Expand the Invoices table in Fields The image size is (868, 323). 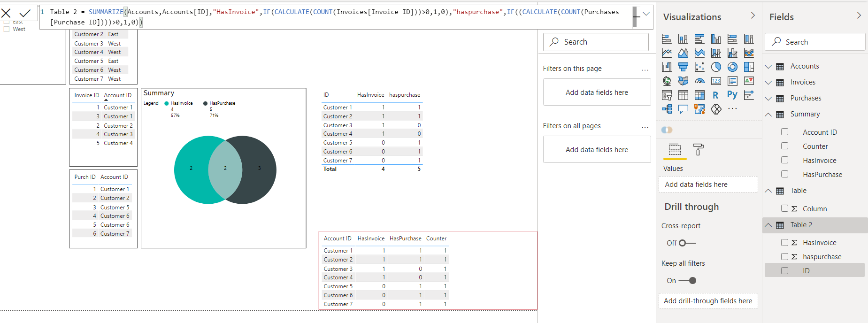768,83
